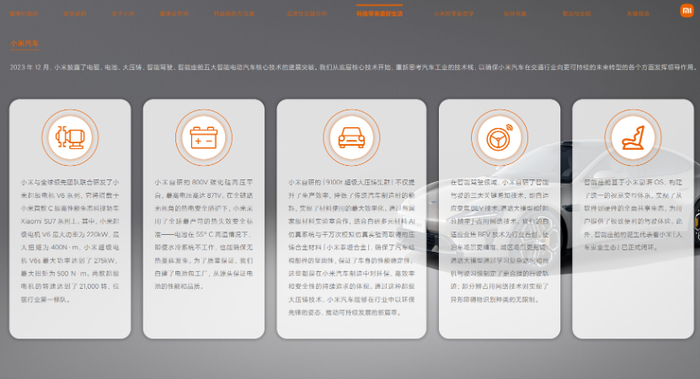This screenshot has height=379, width=700.
Task: Select the 利益相关方沟通 tab
Action: pyautogui.click(x=234, y=14)
